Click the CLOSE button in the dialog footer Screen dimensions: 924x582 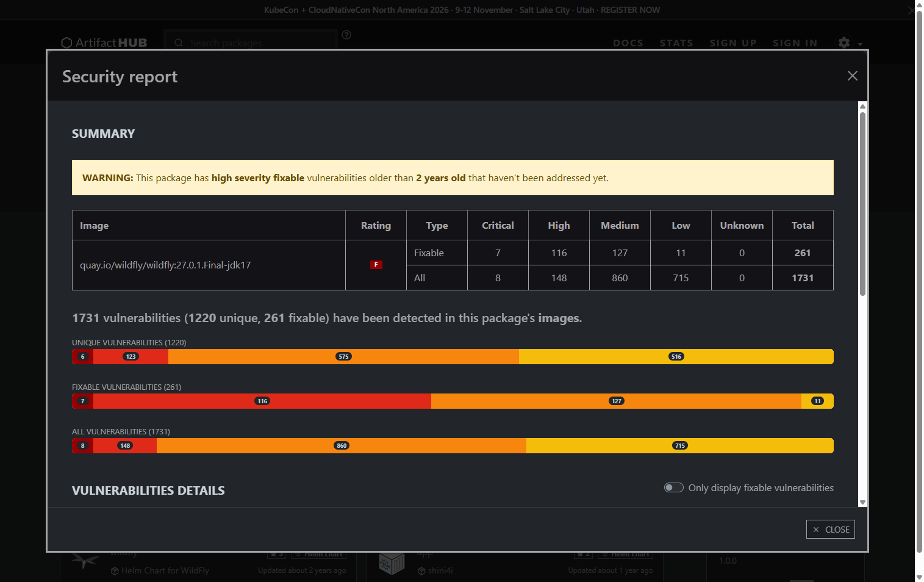pos(831,530)
